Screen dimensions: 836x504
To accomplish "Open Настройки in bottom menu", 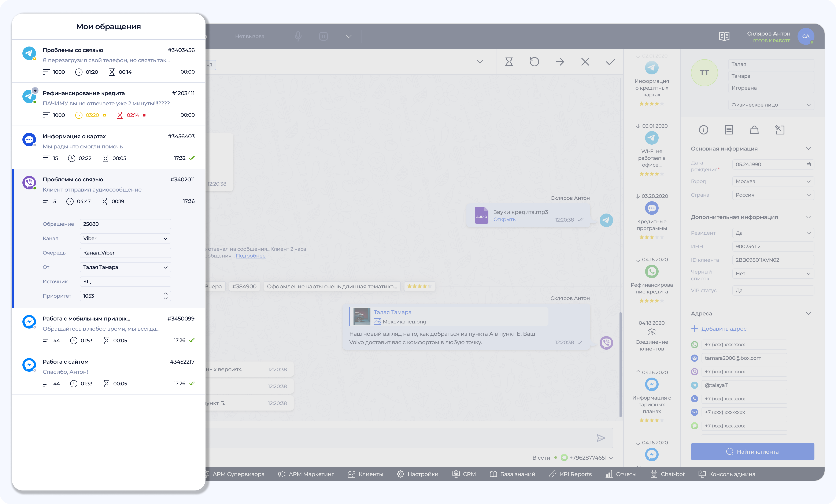I will (417, 474).
